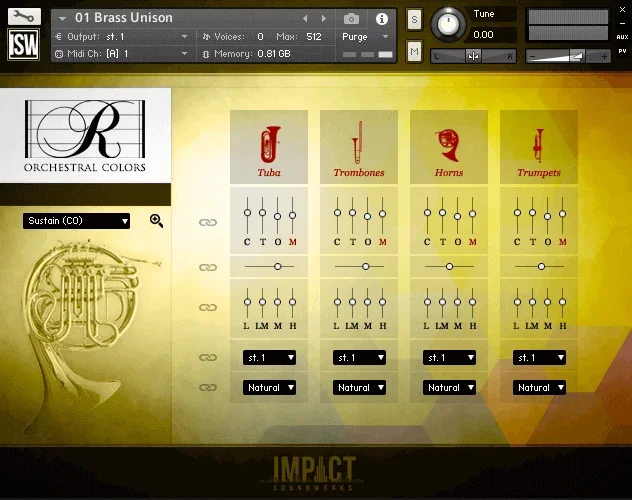Click the Impact Soundworks logo
Screen dimensions: 632x500
[314, 473]
